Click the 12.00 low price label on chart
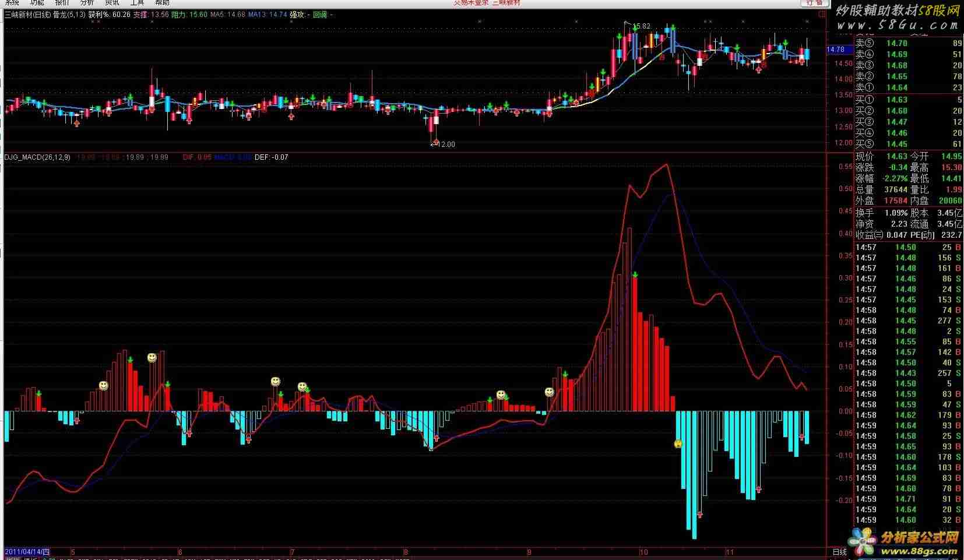 coord(446,145)
